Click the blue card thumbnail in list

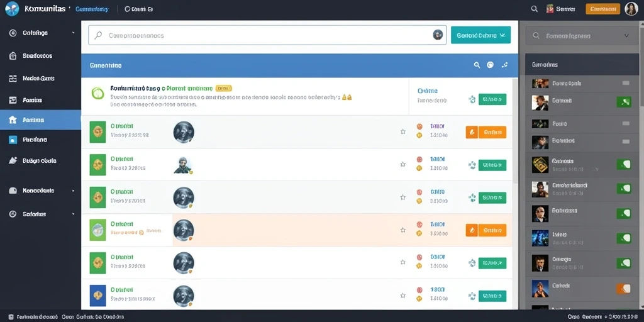pos(97,296)
